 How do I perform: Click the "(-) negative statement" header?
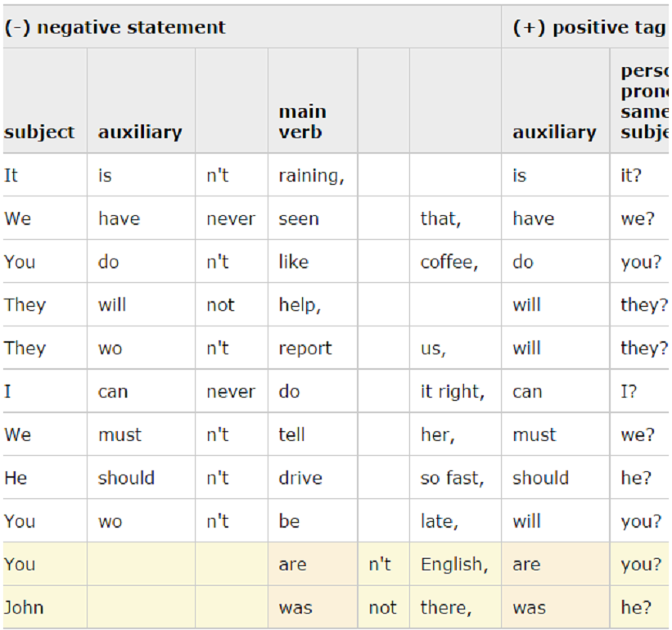pyautogui.click(x=115, y=27)
